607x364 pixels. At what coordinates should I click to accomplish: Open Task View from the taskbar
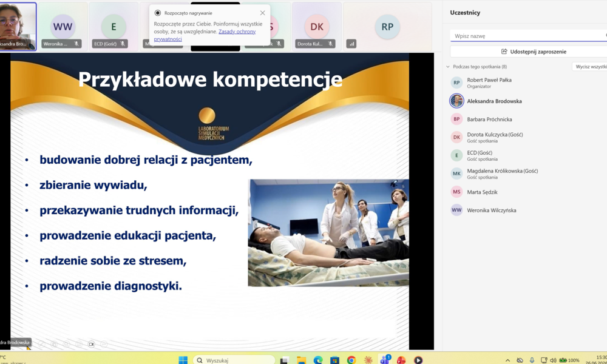pos(285,360)
